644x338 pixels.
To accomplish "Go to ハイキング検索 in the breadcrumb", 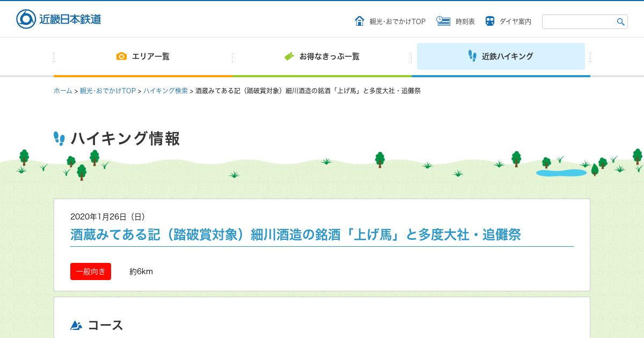I will (165, 91).
